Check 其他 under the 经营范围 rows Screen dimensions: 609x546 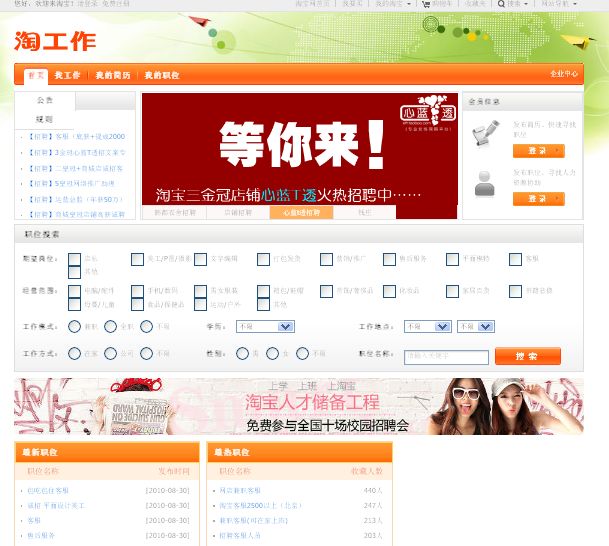(x=263, y=304)
